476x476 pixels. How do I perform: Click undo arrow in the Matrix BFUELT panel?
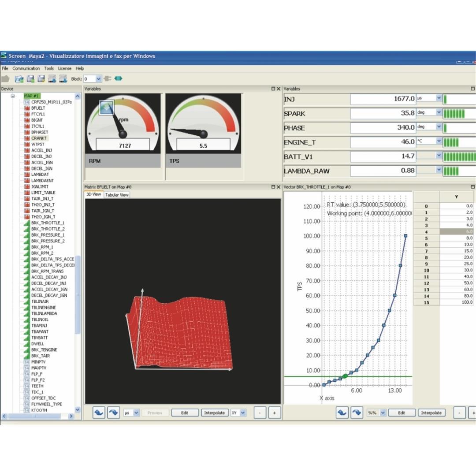pyautogui.click(x=99, y=413)
